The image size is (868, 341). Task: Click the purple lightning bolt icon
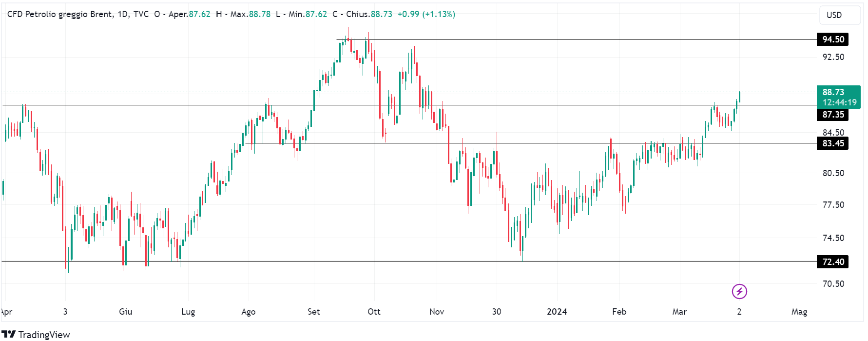point(739,292)
